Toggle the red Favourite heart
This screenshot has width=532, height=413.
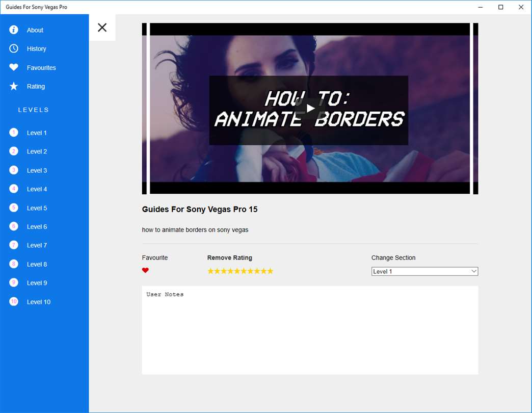click(x=145, y=270)
